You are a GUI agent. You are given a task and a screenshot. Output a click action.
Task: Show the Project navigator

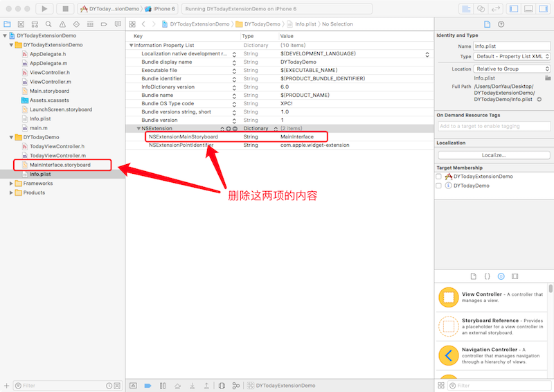tap(7, 24)
